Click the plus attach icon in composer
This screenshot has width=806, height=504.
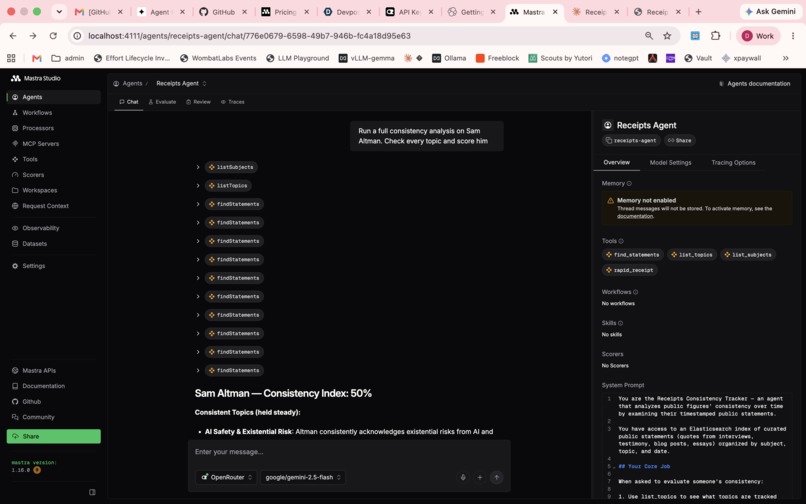point(480,477)
